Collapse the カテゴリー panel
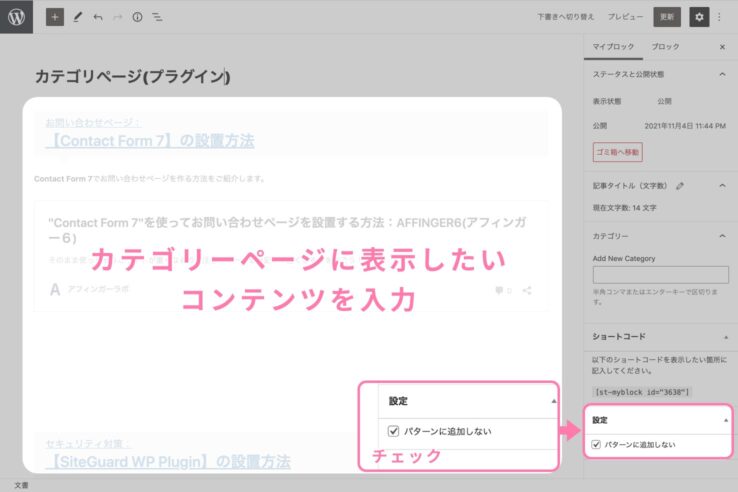738x492 pixels. pos(722,236)
